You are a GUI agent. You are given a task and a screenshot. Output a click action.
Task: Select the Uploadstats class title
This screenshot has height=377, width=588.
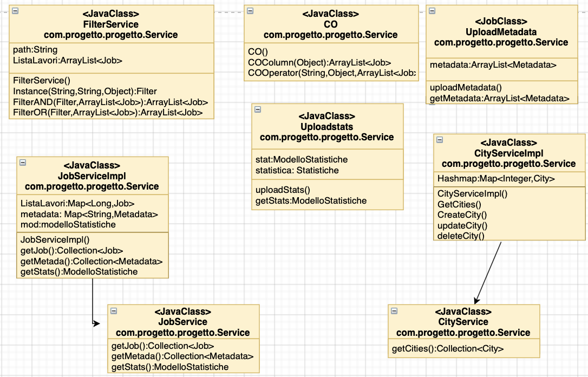tap(326, 127)
